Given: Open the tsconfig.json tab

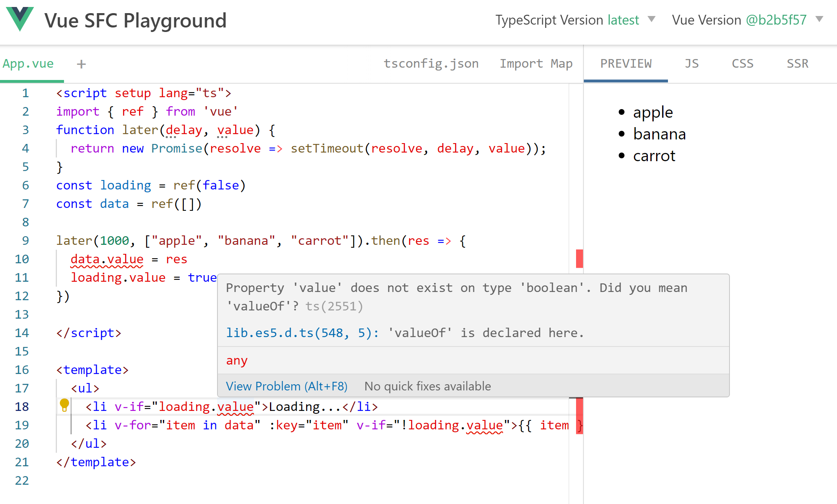Looking at the screenshot, I should [x=431, y=64].
